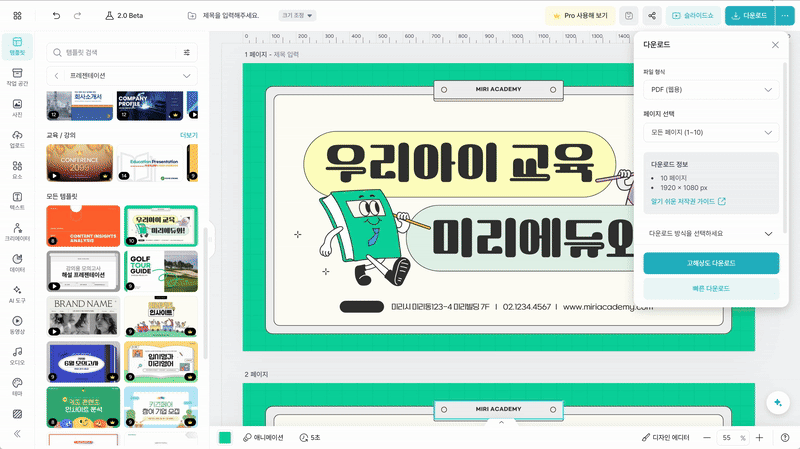Collapse the left sidebar with double chevron

click(x=17, y=433)
